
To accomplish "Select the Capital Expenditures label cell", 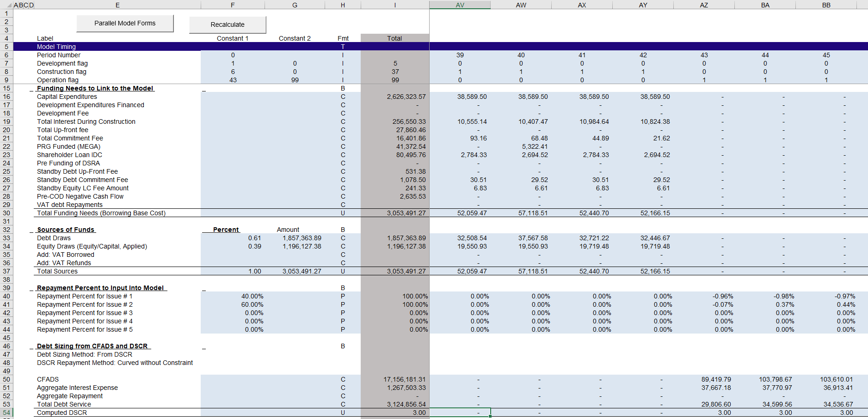I will [x=67, y=97].
